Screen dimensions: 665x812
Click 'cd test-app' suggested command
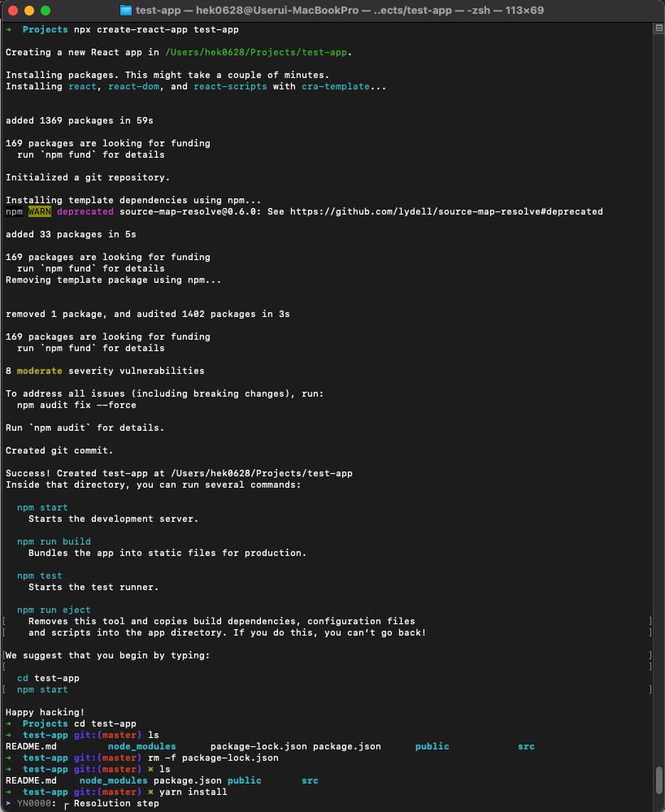[48, 679]
